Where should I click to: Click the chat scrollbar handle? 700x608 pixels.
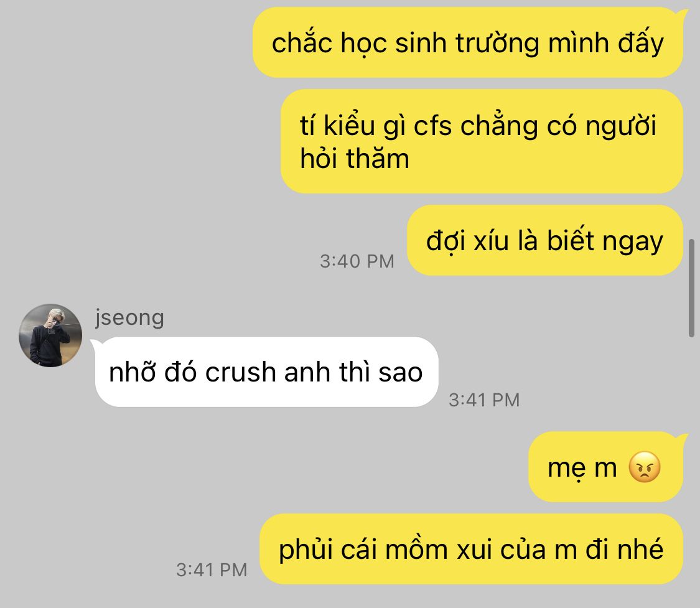click(x=691, y=288)
